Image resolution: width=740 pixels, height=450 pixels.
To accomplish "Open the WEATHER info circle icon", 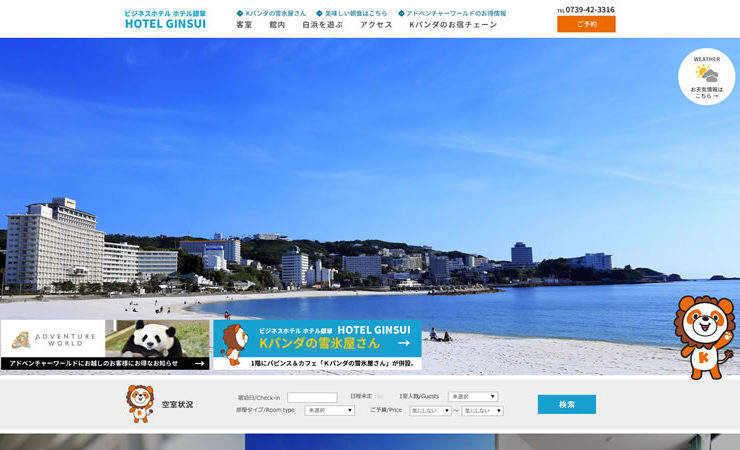I will click(706, 77).
